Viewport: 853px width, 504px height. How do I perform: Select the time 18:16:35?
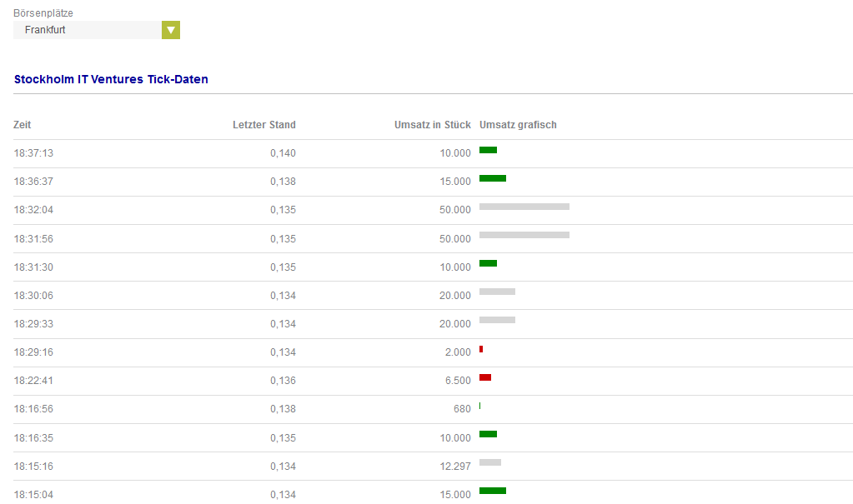tap(33, 437)
